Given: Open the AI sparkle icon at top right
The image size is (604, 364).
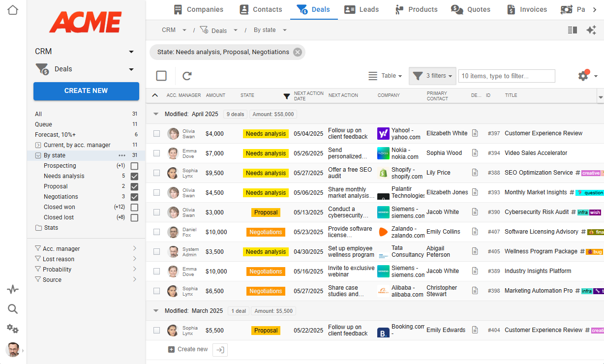Looking at the screenshot, I should (x=591, y=30).
